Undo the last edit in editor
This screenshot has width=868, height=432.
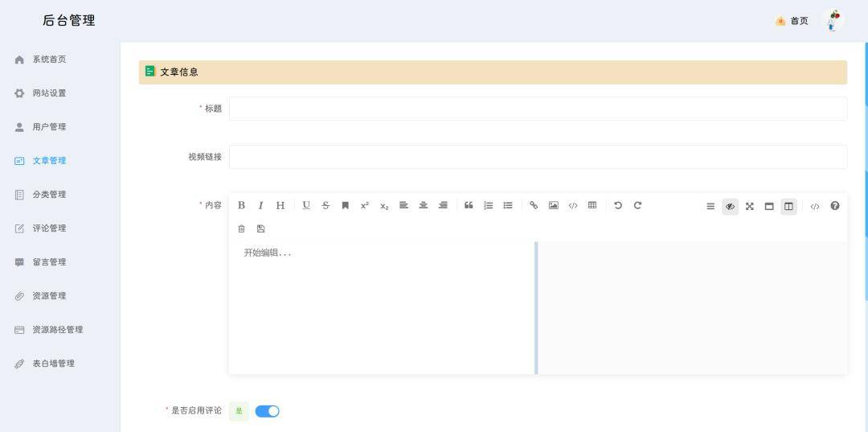pos(618,206)
